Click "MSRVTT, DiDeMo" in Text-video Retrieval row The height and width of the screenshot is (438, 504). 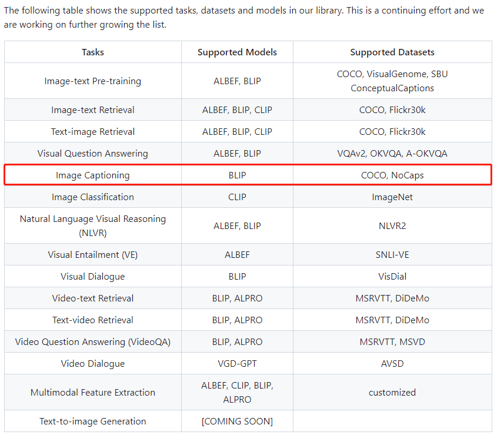click(x=392, y=320)
